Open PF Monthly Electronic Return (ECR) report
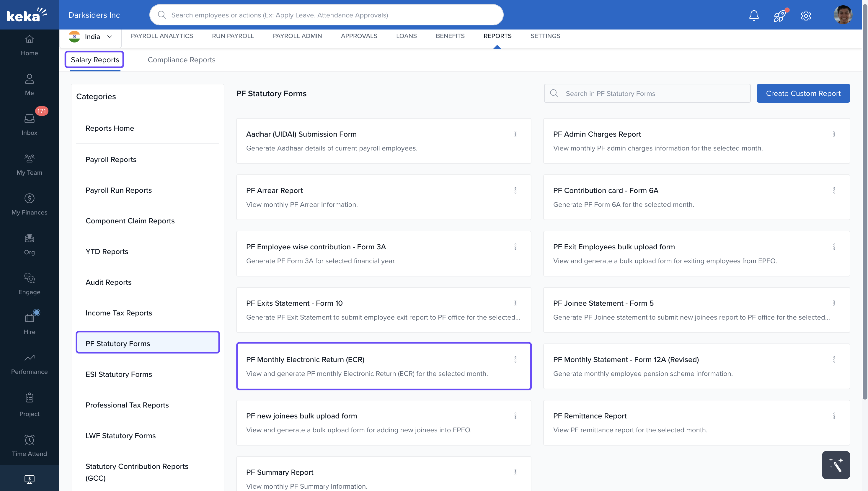The height and width of the screenshot is (491, 868). [x=305, y=359]
